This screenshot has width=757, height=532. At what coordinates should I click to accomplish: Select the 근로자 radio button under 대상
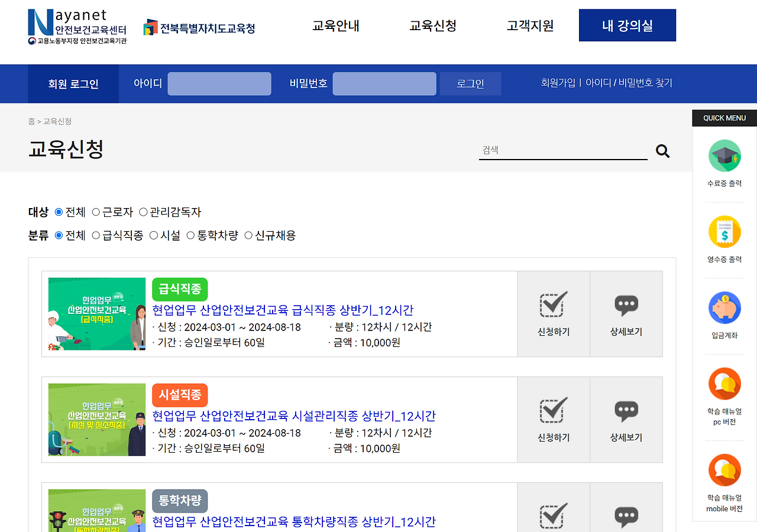pyautogui.click(x=96, y=212)
